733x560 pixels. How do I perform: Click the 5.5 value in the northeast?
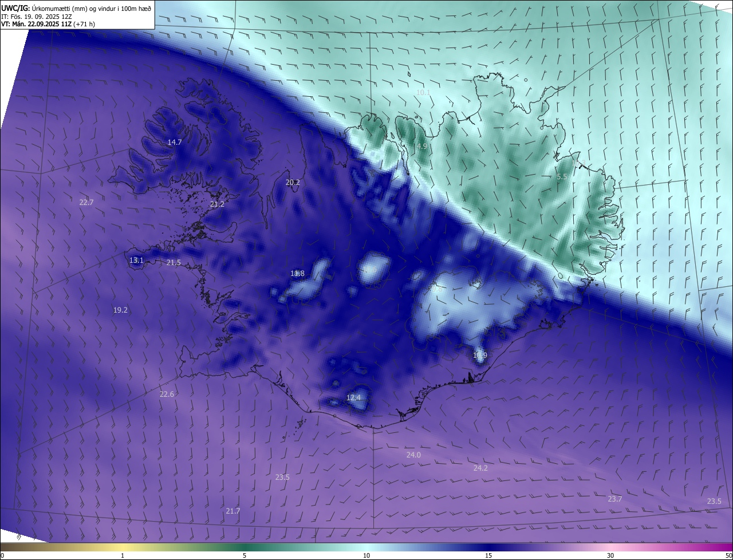click(x=562, y=177)
